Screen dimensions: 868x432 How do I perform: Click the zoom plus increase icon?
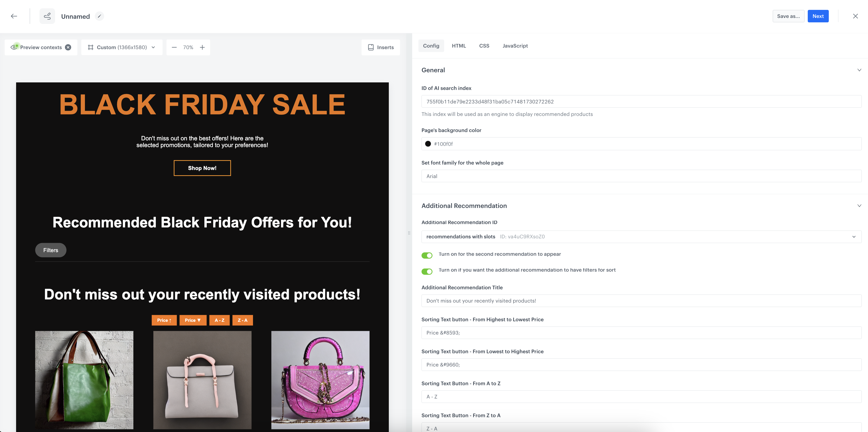click(202, 47)
